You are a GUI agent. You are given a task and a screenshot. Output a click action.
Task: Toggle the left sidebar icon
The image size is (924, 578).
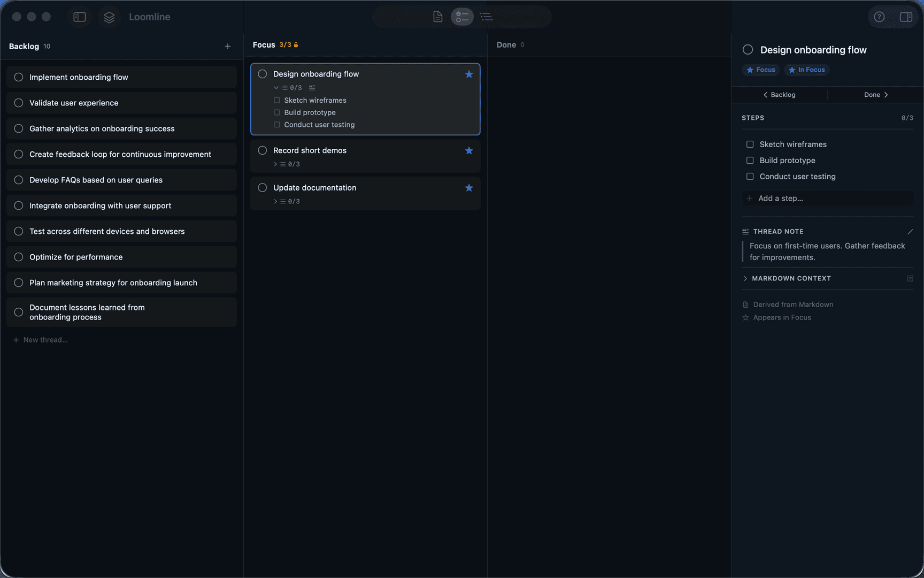pyautogui.click(x=79, y=17)
